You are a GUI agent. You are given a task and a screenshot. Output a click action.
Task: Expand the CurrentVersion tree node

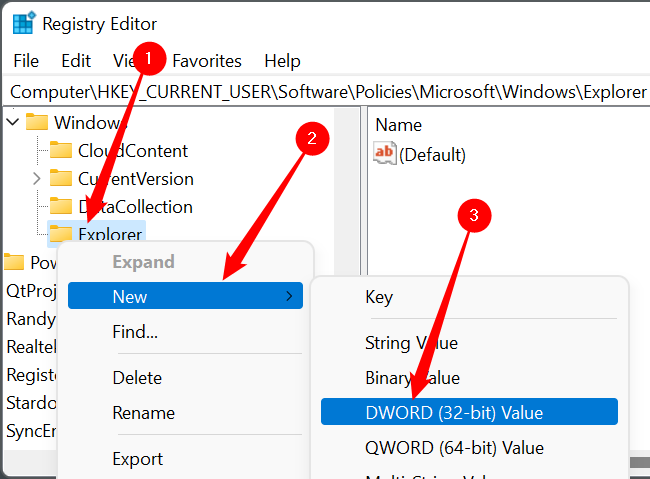tap(36, 179)
